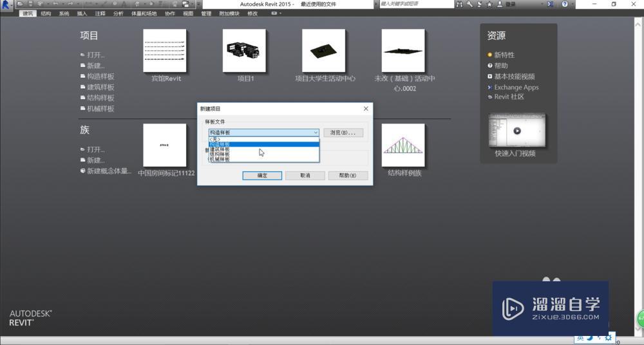
Task: Select 结构样板 in the template dropdown list
Action: [263, 154]
